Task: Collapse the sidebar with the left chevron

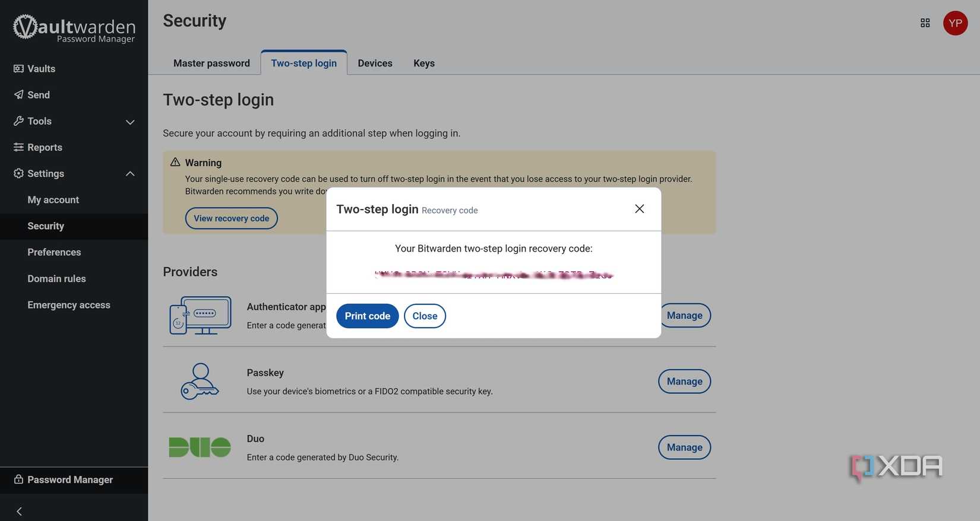Action: click(19, 511)
